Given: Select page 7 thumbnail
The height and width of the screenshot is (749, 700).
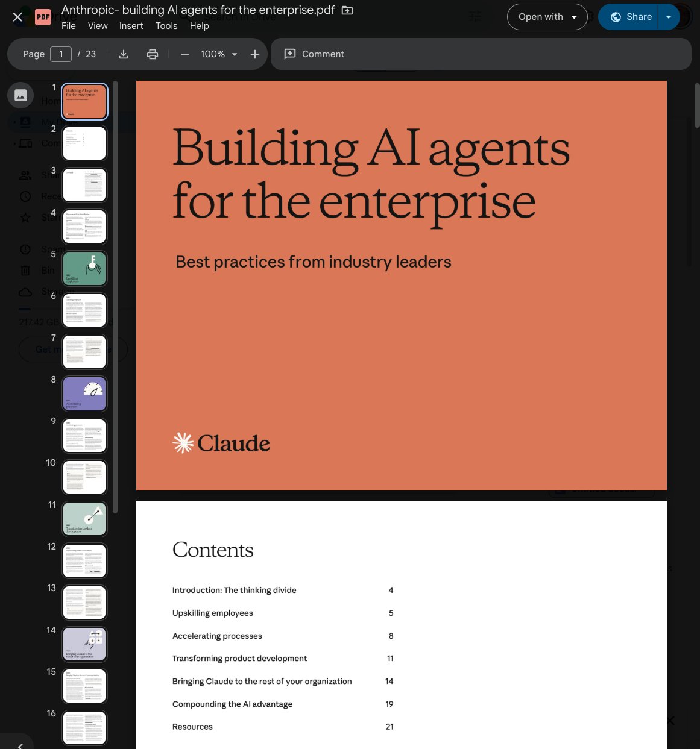Looking at the screenshot, I should coord(84,352).
